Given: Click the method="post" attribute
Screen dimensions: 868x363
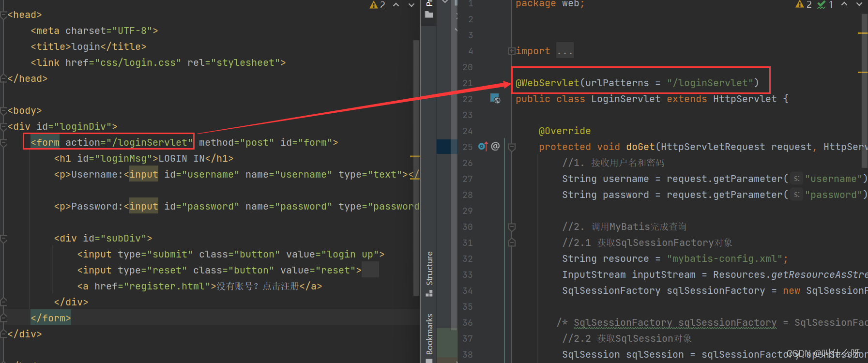Looking at the screenshot, I should pos(237,142).
